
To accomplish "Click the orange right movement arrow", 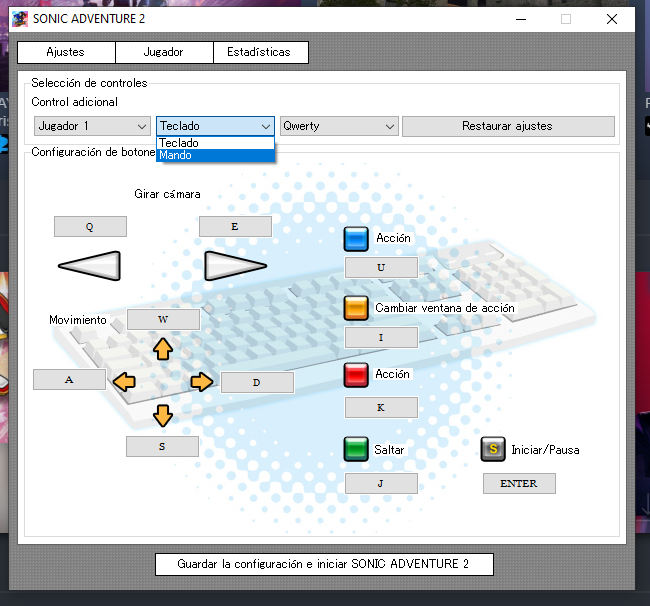I will [202, 381].
